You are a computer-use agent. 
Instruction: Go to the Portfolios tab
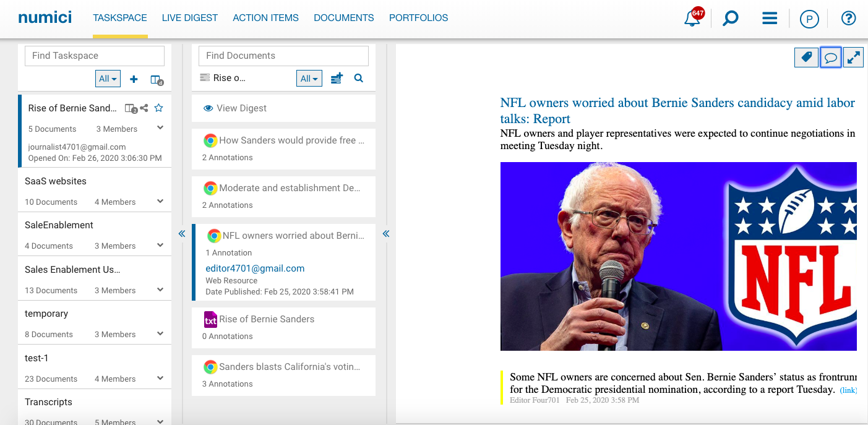coord(418,18)
